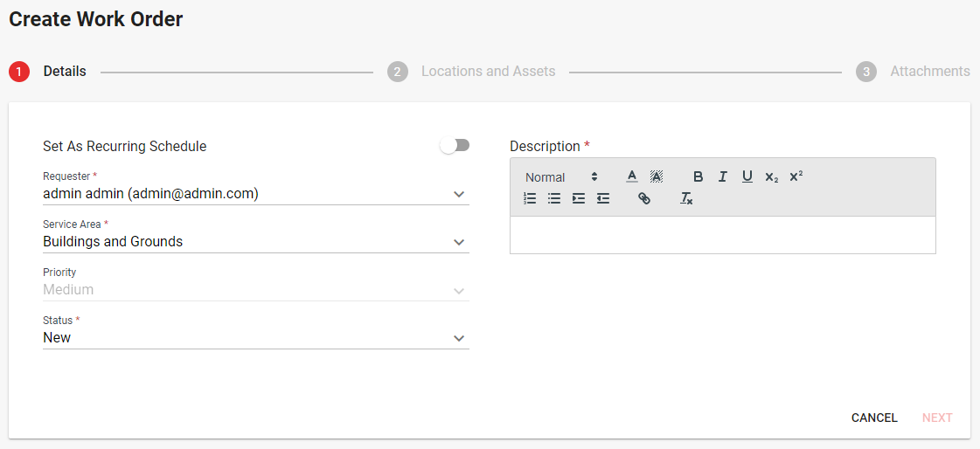Clear text formatting in Description
Screen dimensions: 980x449
click(x=686, y=198)
